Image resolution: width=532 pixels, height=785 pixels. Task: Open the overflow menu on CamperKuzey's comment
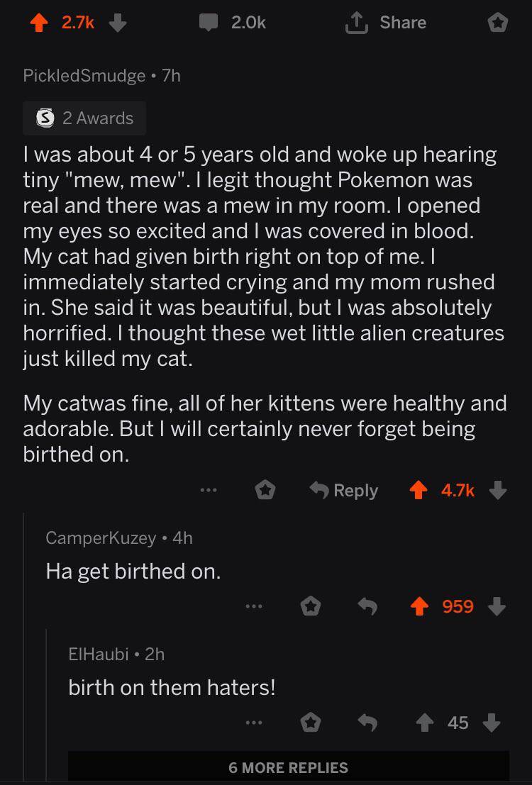[x=254, y=606]
